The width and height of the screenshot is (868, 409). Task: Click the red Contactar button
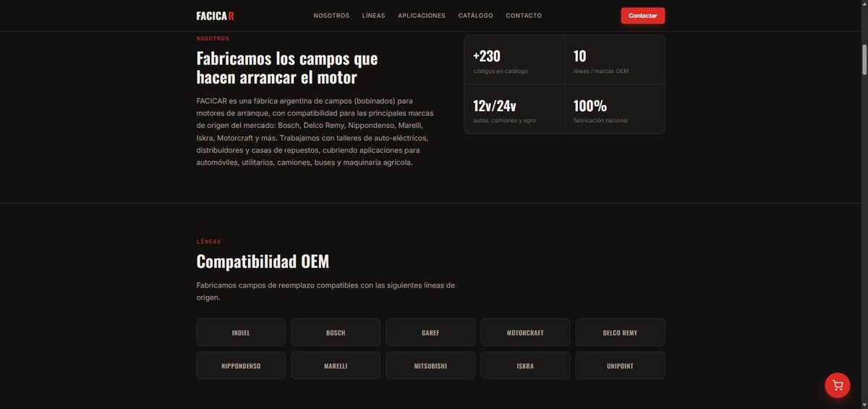click(x=642, y=16)
